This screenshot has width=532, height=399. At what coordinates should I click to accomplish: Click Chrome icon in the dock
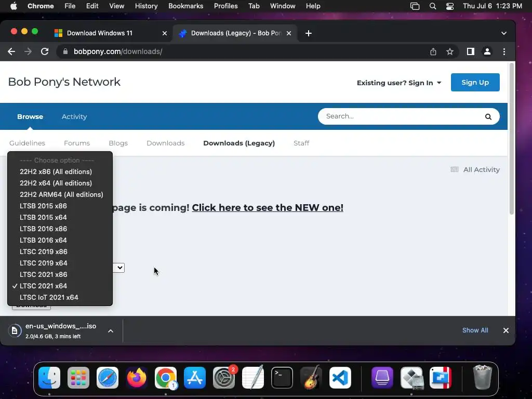(x=166, y=378)
